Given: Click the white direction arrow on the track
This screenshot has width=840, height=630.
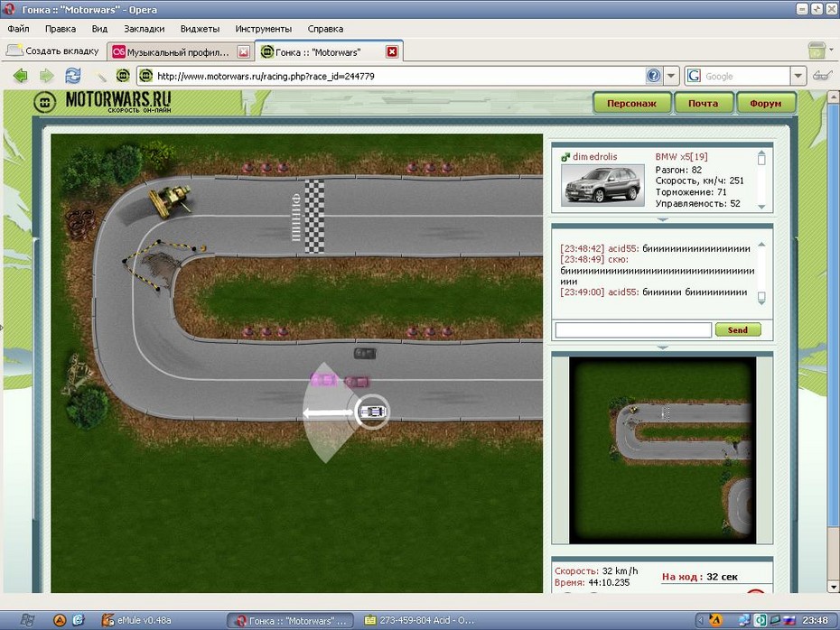Looking at the screenshot, I should tap(328, 412).
